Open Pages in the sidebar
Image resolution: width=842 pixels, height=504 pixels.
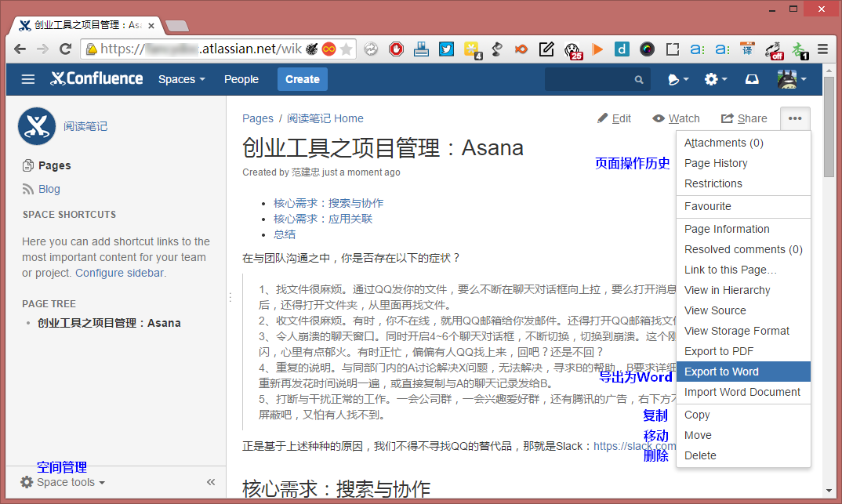coord(54,165)
